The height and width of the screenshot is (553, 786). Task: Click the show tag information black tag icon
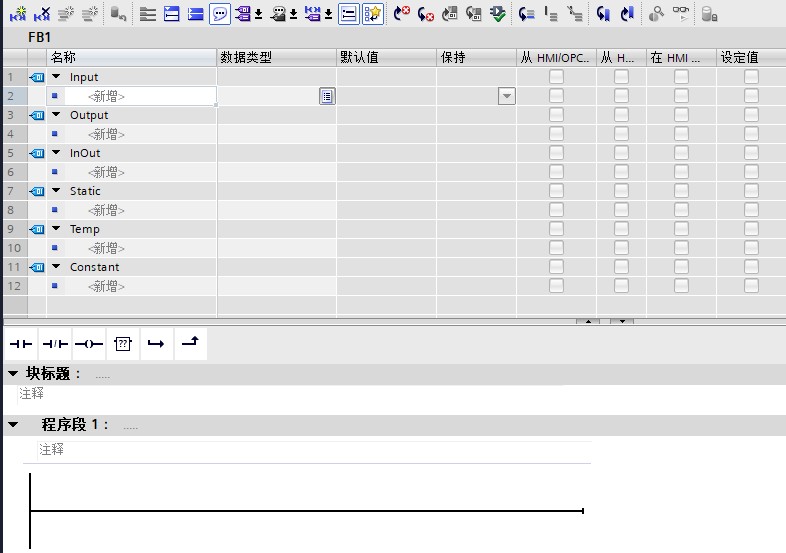tap(278, 14)
